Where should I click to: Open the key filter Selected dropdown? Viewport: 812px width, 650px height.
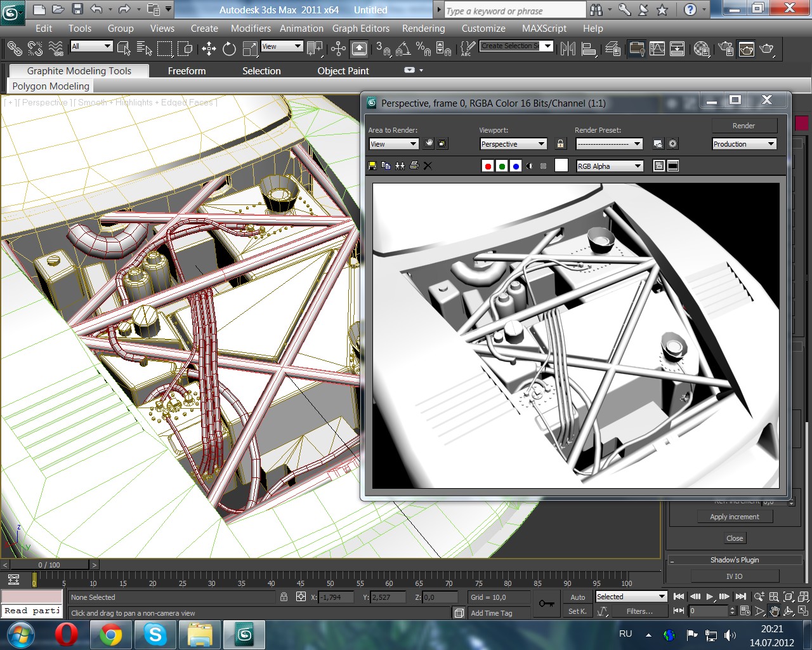[x=631, y=597]
